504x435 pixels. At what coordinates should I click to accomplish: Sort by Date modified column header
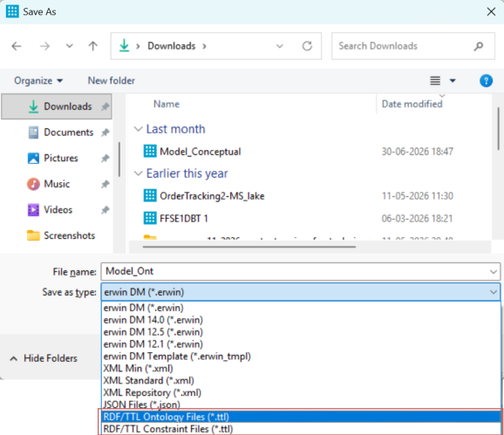click(412, 104)
